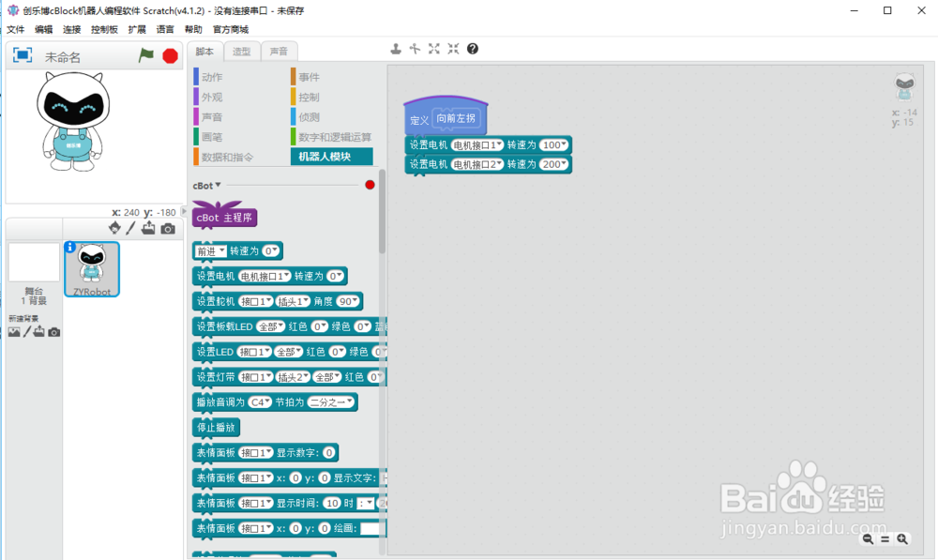Viewport: 938px width, 560px height.
Task: Click the green flag to run
Action: point(146,55)
